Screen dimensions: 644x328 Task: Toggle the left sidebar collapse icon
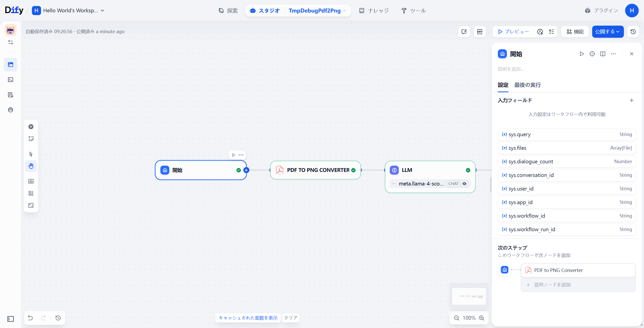(11, 319)
